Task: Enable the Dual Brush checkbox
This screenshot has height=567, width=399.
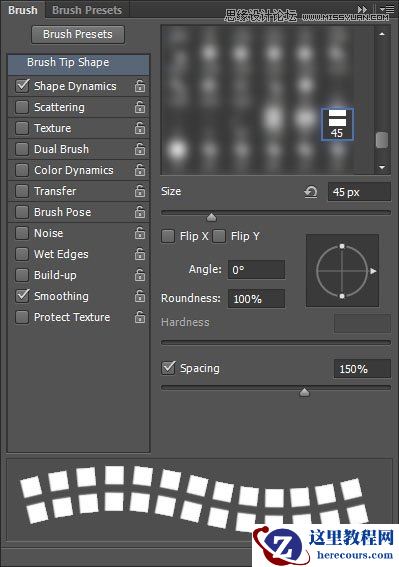Action: (22, 149)
